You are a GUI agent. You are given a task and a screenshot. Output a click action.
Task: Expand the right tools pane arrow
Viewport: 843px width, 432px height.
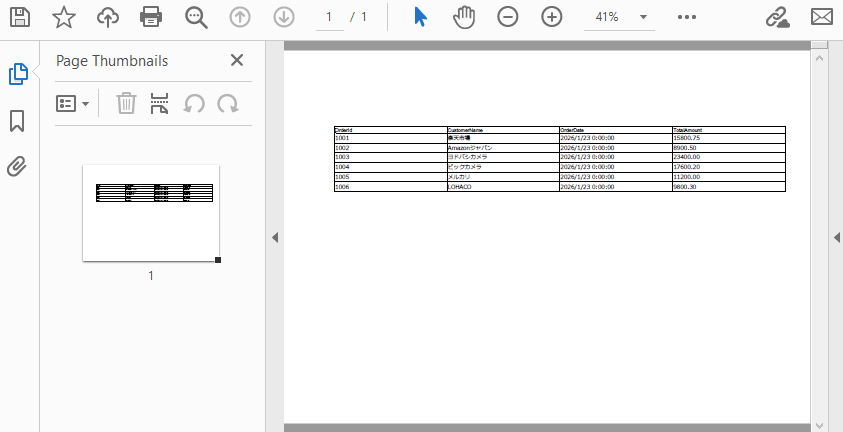[x=837, y=237]
